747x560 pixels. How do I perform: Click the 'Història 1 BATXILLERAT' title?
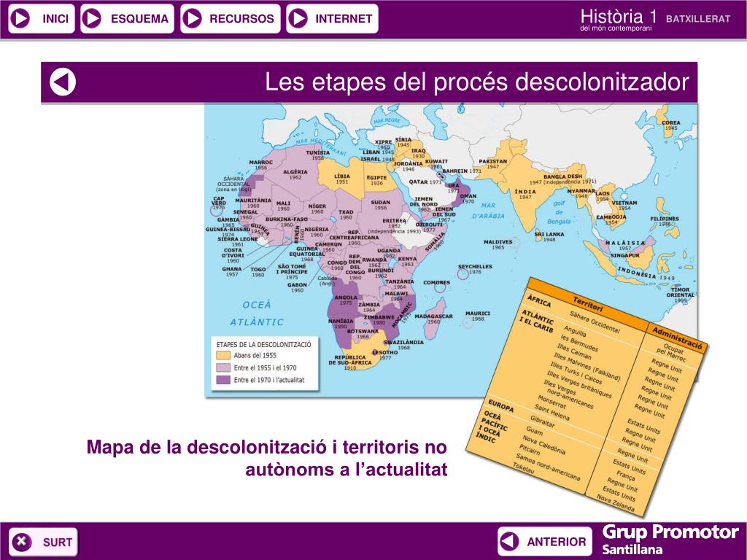coord(655,19)
